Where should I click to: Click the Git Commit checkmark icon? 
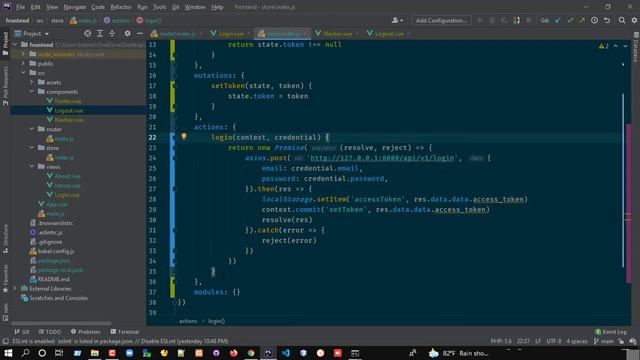click(x=570, y=20)
